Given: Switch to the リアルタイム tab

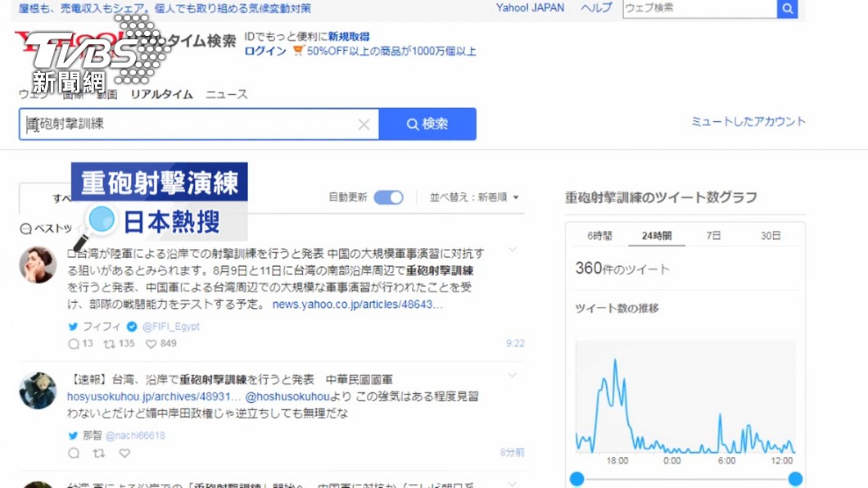Looking at the screenshot, I should [161, 95].
